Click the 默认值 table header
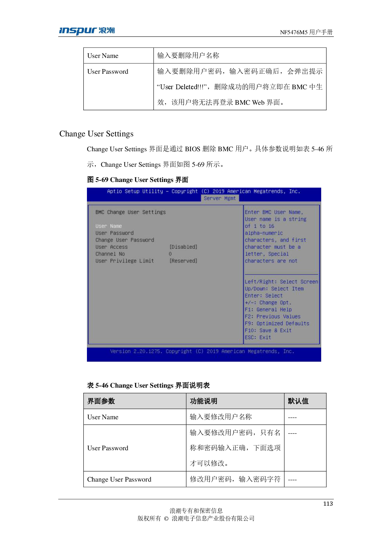 click(x=298, y=401)
